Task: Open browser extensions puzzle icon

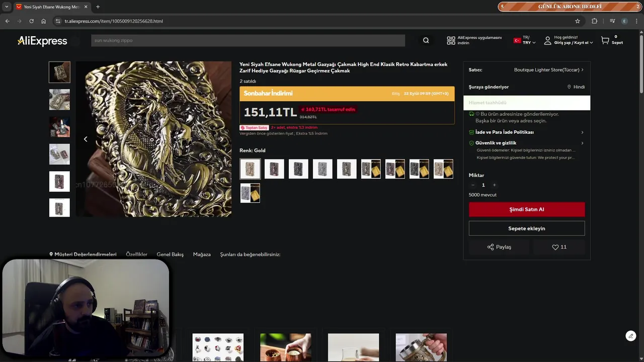Action: click(595, 21)
